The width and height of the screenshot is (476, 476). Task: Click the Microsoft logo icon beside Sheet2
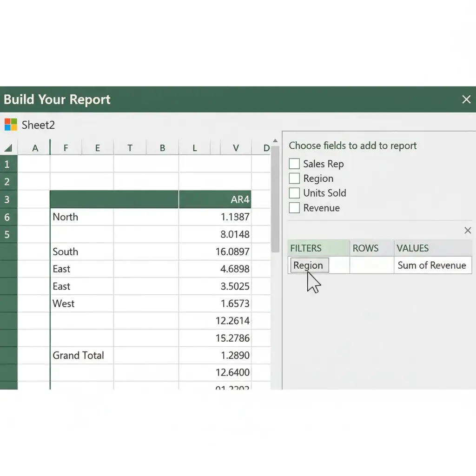pyautogui.click(x=11, y=124)
